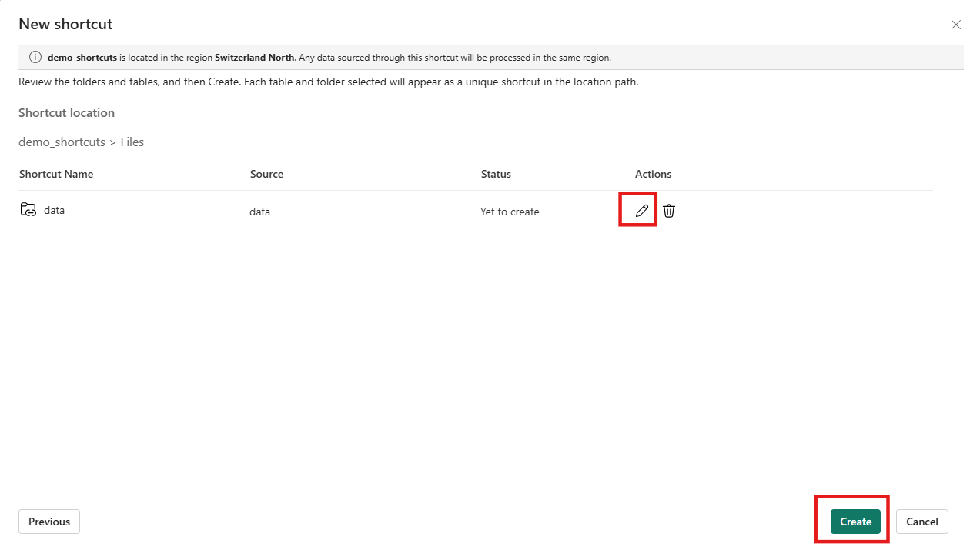
Task: Click the Source column header
Action: coord(266,174)
